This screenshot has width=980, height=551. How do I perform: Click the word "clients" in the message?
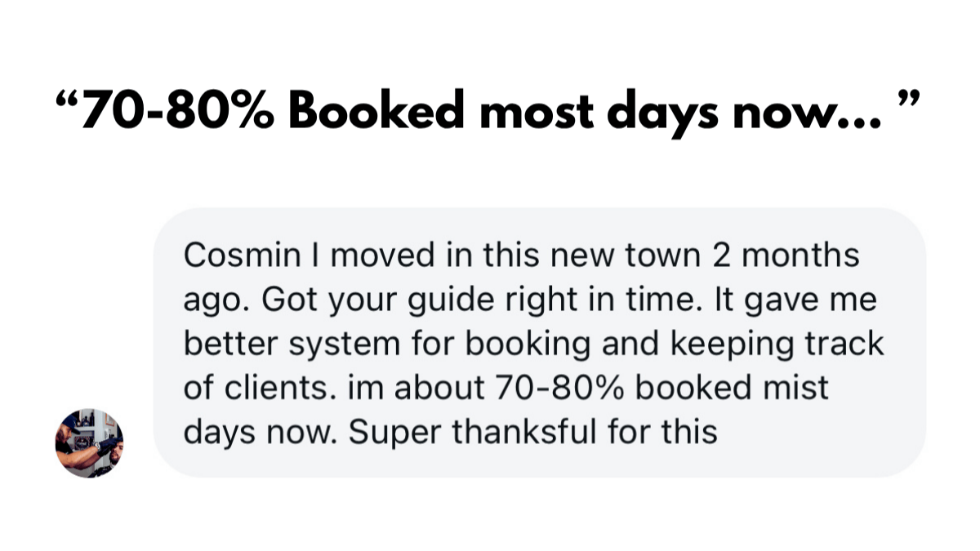coord(273,388)
